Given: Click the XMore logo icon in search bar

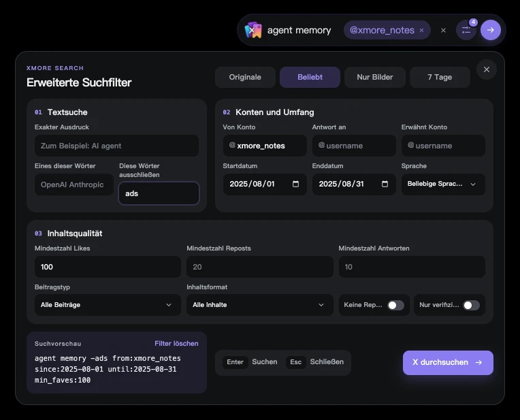Looking at the screenshot, I should 253,30.
